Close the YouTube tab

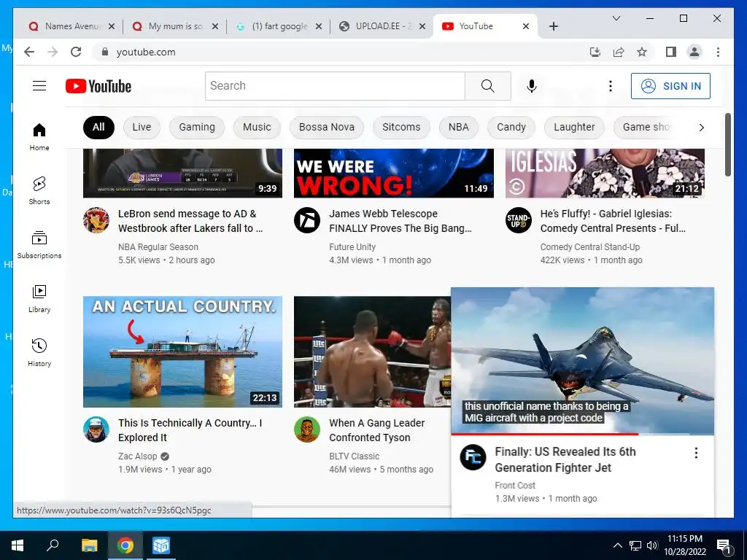click(x=526, y=26)
